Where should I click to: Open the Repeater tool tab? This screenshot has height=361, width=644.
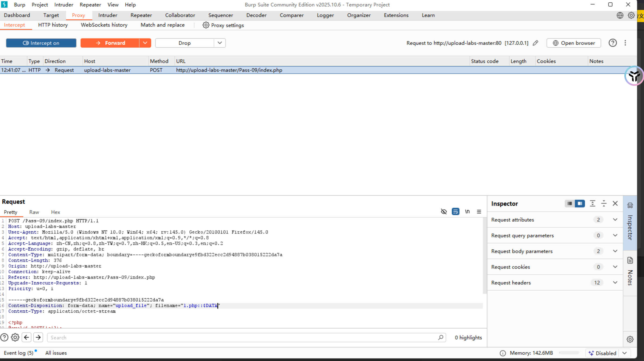[141, 15]
